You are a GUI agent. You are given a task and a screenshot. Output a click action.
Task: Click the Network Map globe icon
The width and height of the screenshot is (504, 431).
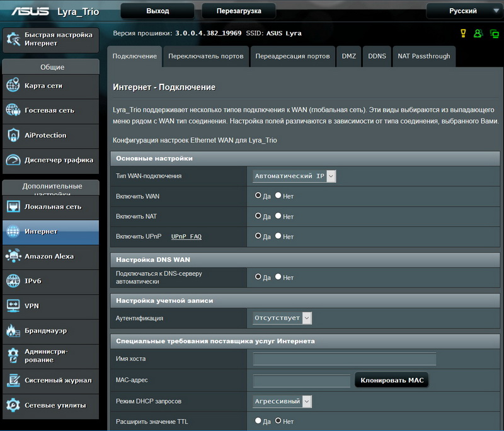click(13, 86)
